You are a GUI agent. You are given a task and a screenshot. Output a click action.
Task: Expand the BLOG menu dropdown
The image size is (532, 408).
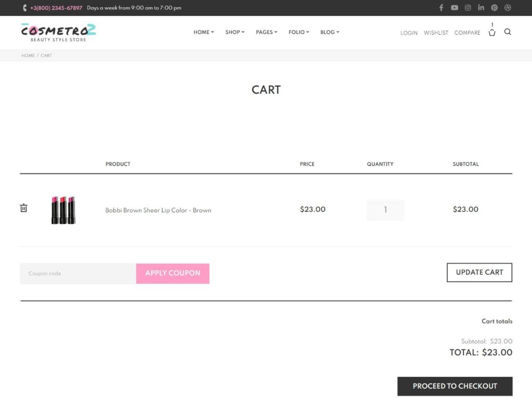pyautogui.click(x=329, y=32)
